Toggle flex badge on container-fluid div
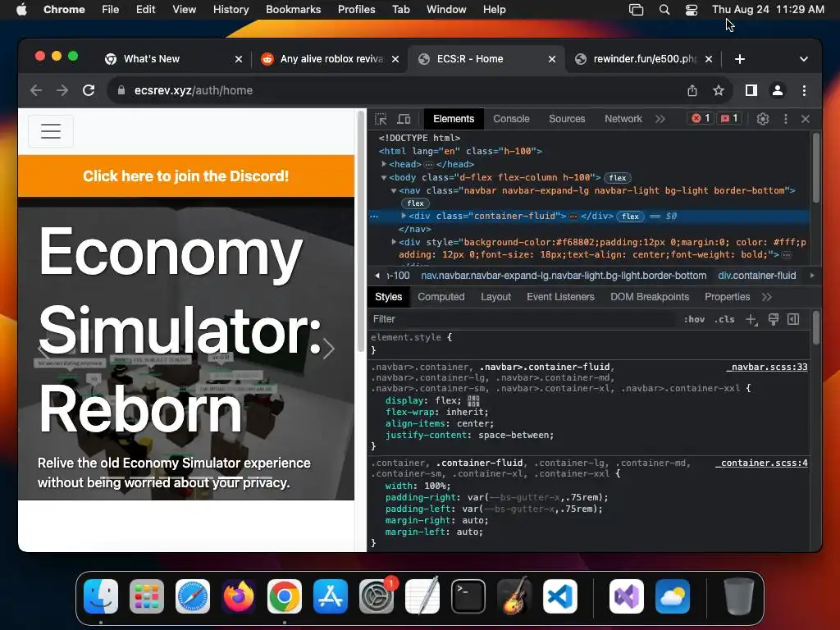Screen dimensions: 840x630 click(630, 216)
